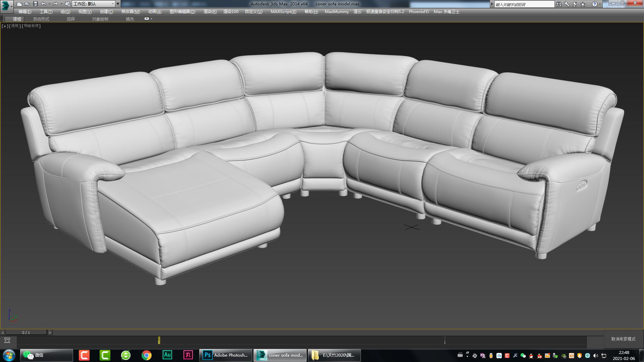This screenshot has width=644, height=362.
Task: Open 3ds Max help via the question mark icon
Action: click(595, 4)
